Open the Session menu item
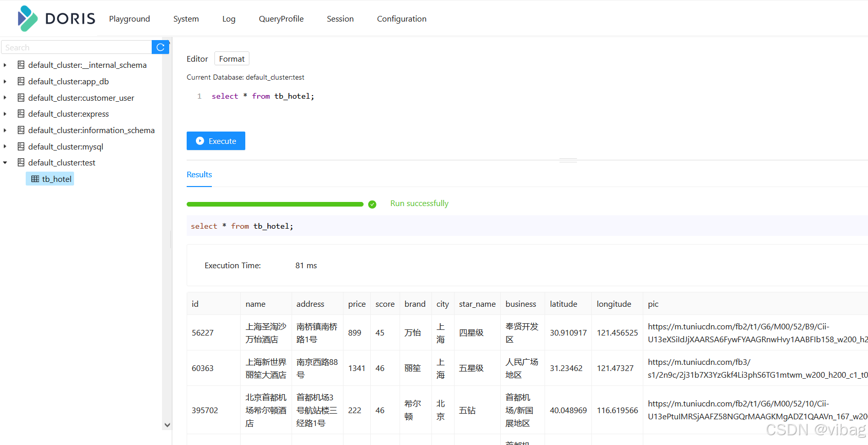Image resolution: width=868 pixels, height=445 pixels. [340, 19]
